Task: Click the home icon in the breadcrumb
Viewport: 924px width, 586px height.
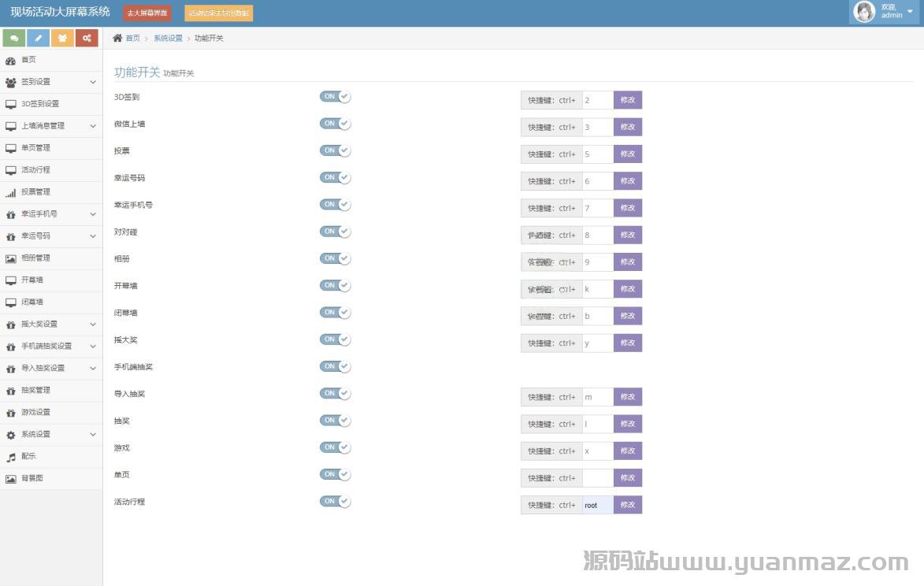Action: coord(117,38)
